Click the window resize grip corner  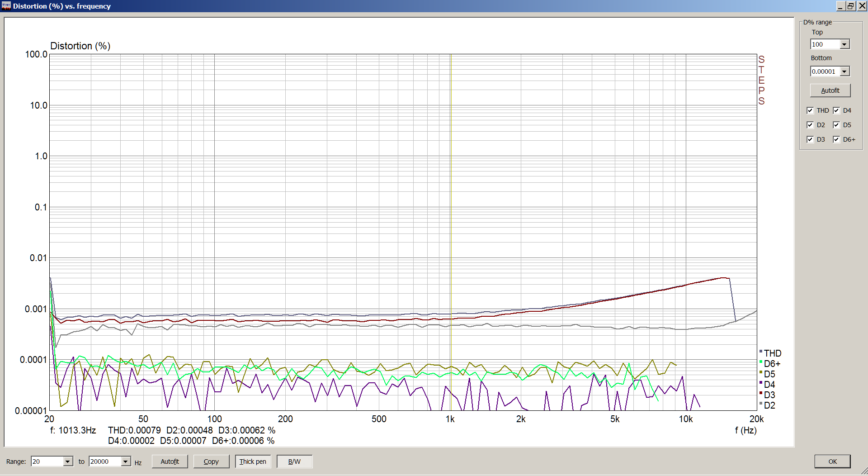[863, 471]
